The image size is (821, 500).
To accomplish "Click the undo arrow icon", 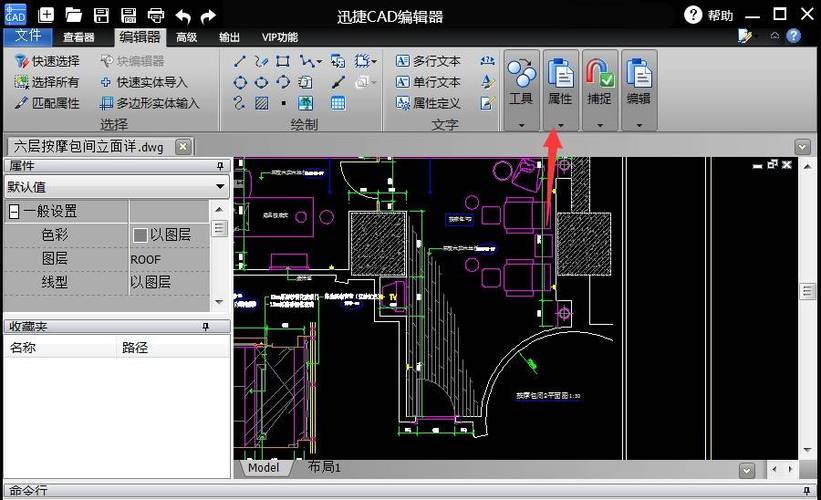I will pos(182,15).
